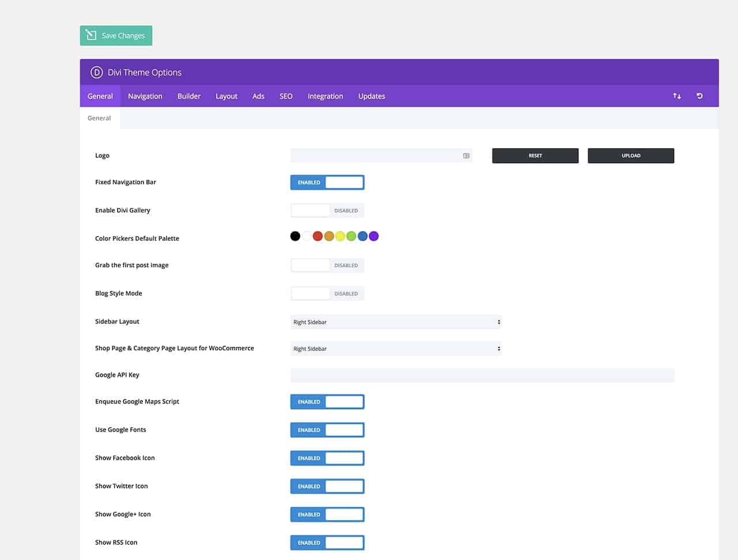Enable the Divi Gallery toggle
Image resolution: width=738 pixels, height=560 pixels.
(x=327, y=211)
